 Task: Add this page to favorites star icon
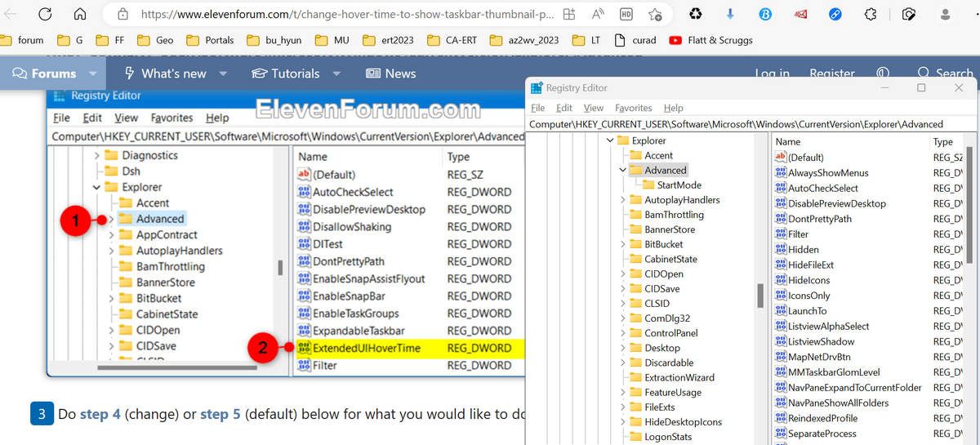click(x=655, y=14)
